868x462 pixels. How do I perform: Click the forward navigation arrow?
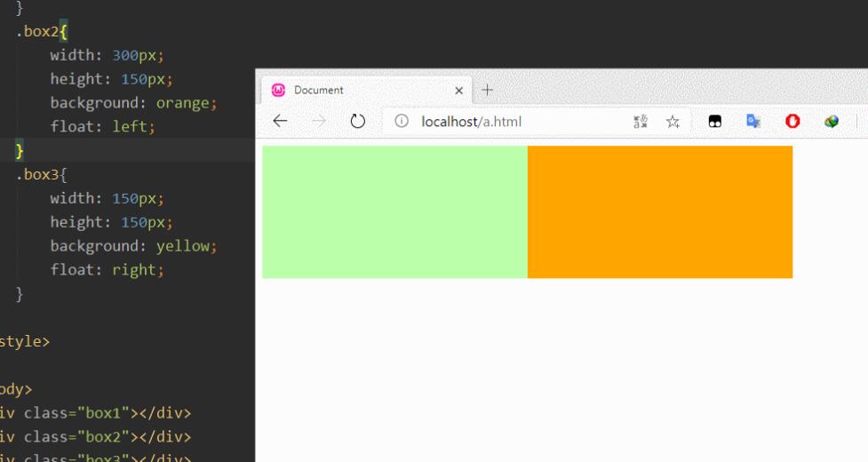point(319,121)
